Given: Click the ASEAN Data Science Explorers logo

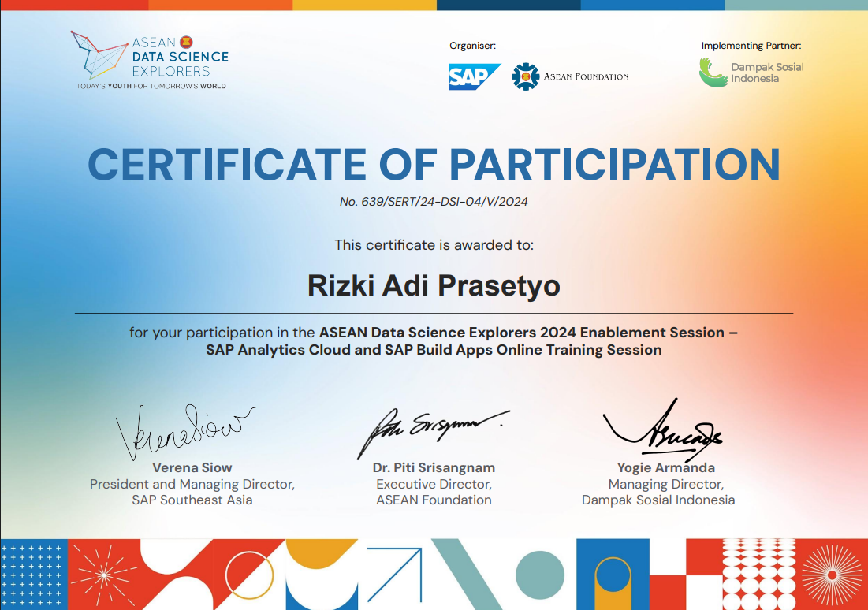Looking at the screenshot, I should click(146, 59).
